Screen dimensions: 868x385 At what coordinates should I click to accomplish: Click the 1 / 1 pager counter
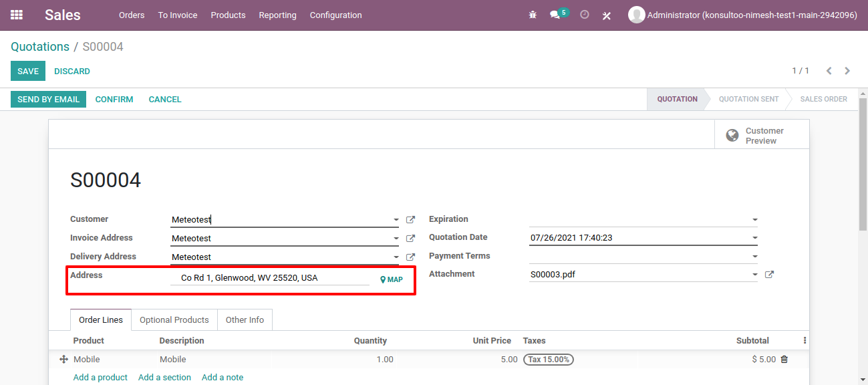801,71
